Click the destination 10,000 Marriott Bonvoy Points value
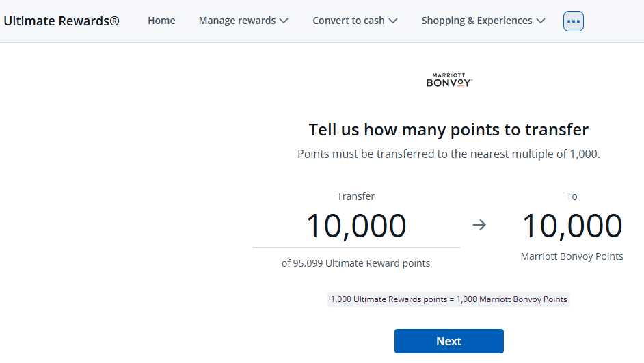The height and width of the screenshot is (363, 644). coord(572,226)
